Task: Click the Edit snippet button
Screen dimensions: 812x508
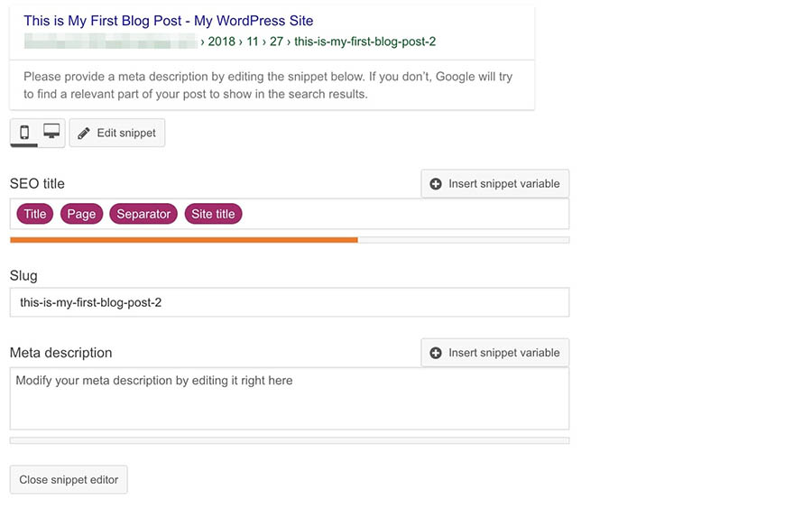Action: 117,133
